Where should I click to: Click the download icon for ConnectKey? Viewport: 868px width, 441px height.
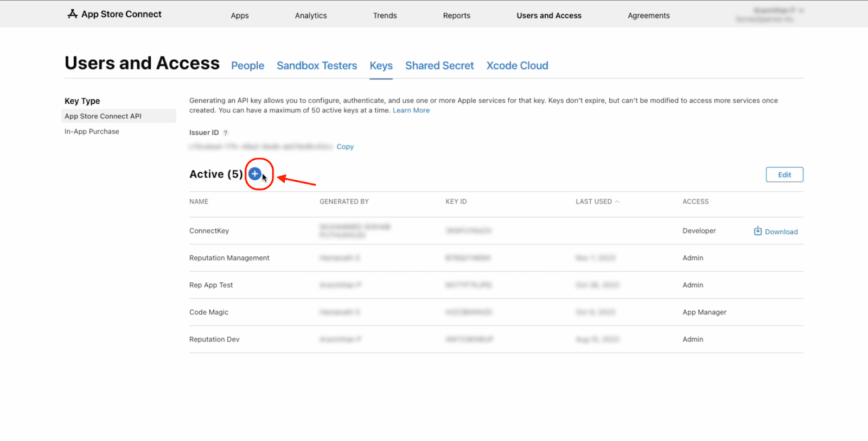[758, 231]
